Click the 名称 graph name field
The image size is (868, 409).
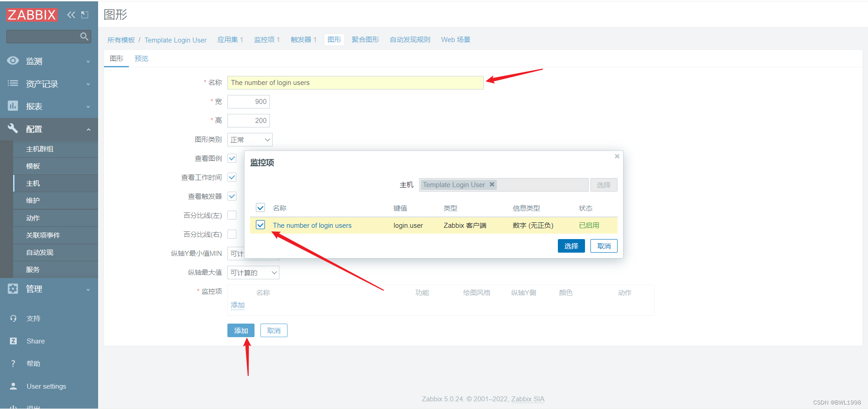pyautogui.click(x=355, y=83)
